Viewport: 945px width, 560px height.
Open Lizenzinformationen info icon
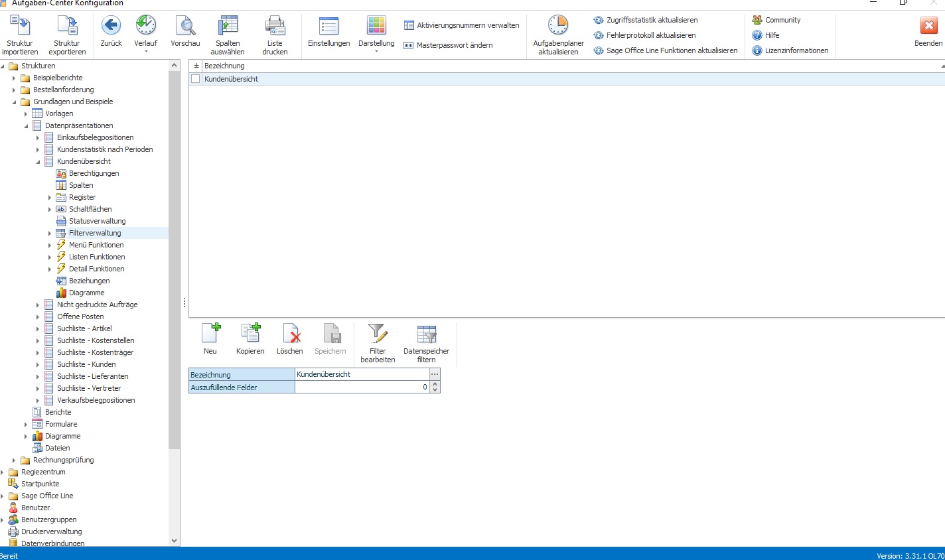tap(757, 50)
